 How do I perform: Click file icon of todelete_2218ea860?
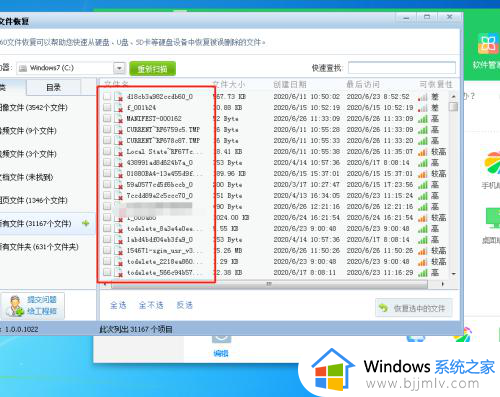click(x=118, y=262)
